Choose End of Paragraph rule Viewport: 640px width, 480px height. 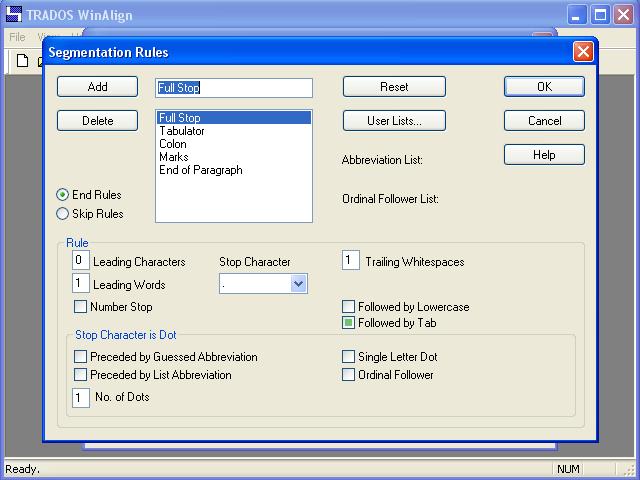point(200,170)
